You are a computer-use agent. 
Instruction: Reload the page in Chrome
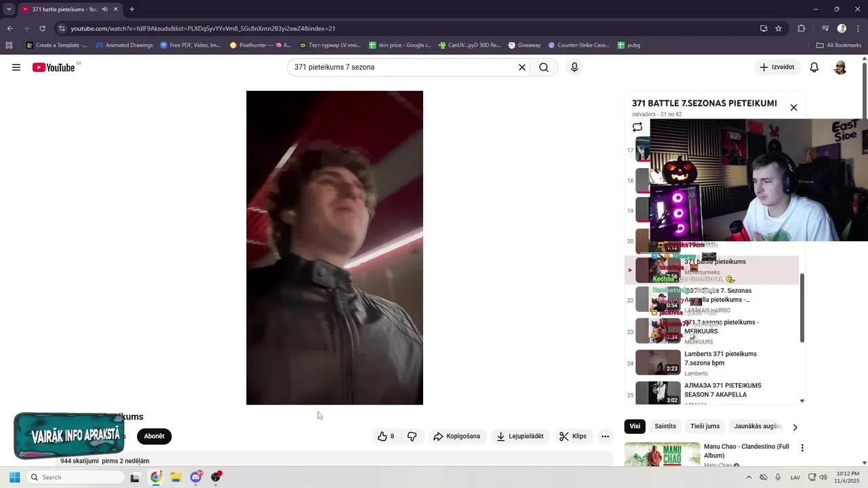click(42, 28)
